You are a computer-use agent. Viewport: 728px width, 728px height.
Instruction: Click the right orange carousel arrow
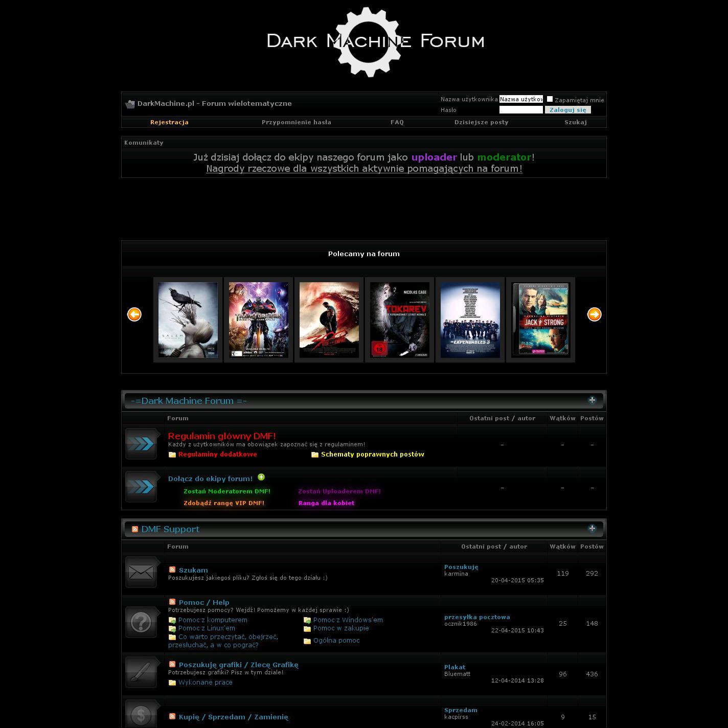tap(594, 314)
